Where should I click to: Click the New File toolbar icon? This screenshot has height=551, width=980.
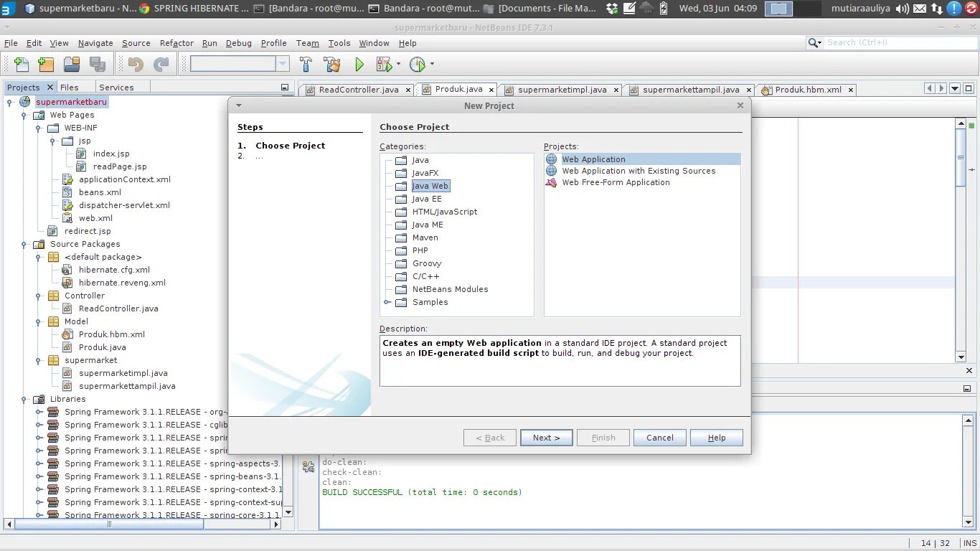tap(22, 65)
